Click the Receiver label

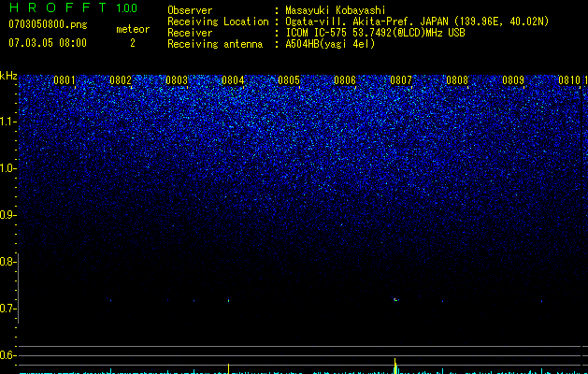tap(190, 33)
